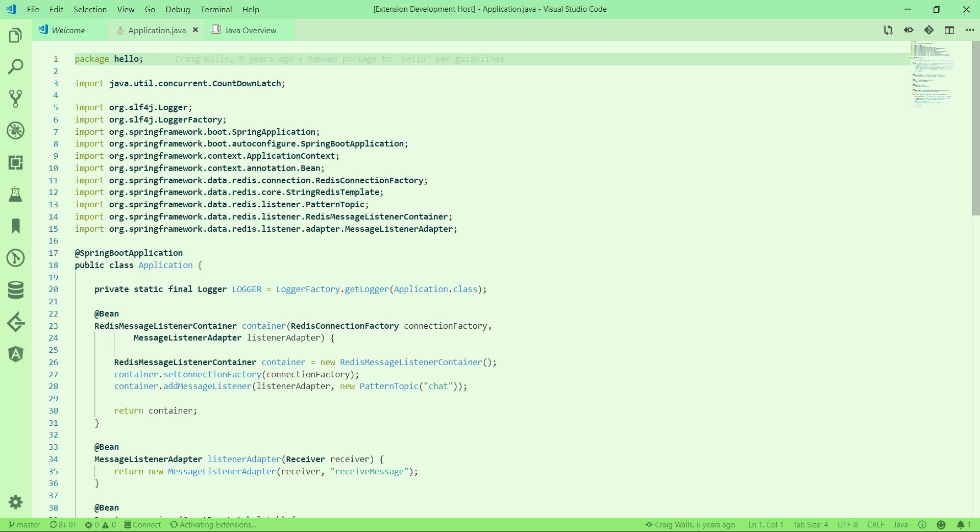Click info circle icon in status bar
This screenshot has height=532, width=980.
922,525
